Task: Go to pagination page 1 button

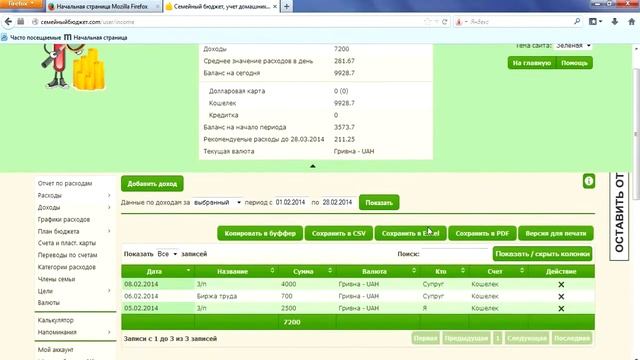Action: point(498,338)
